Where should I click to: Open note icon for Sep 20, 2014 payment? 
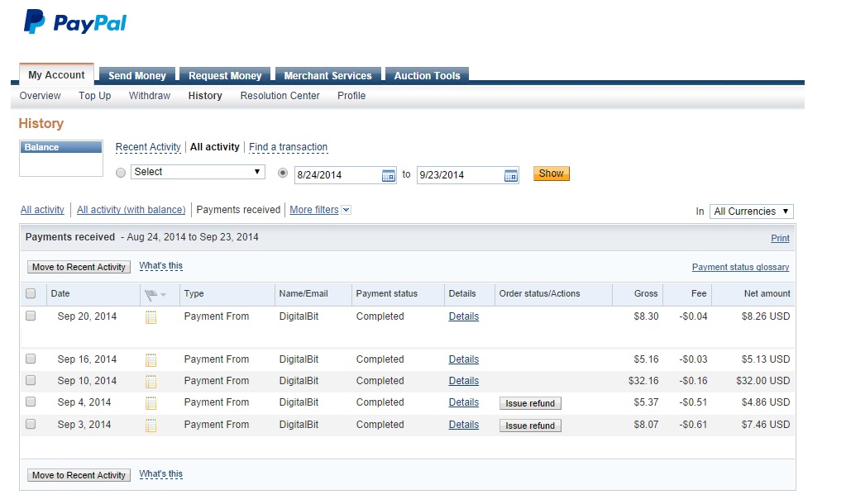pos(151,317)
